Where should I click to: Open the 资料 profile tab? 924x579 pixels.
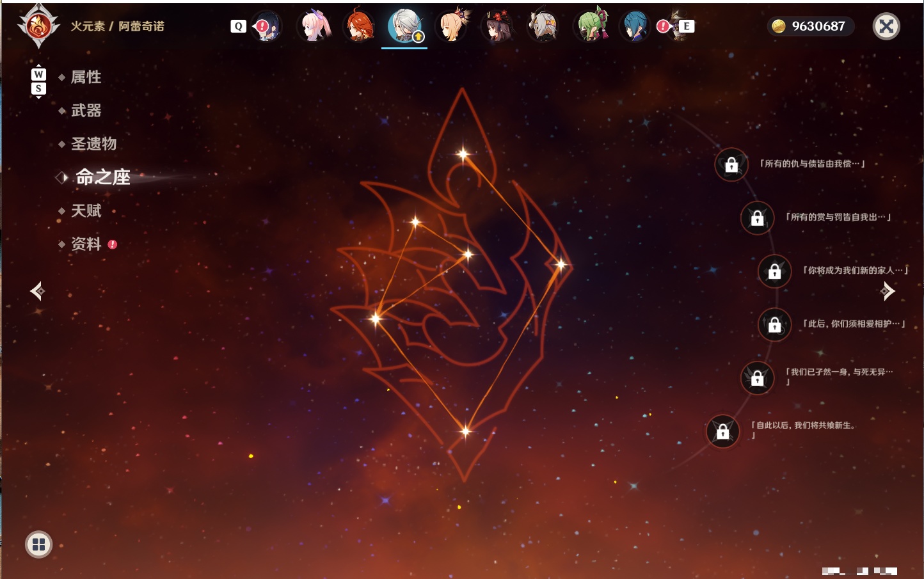pyautogui.click(x=86, y=244)
